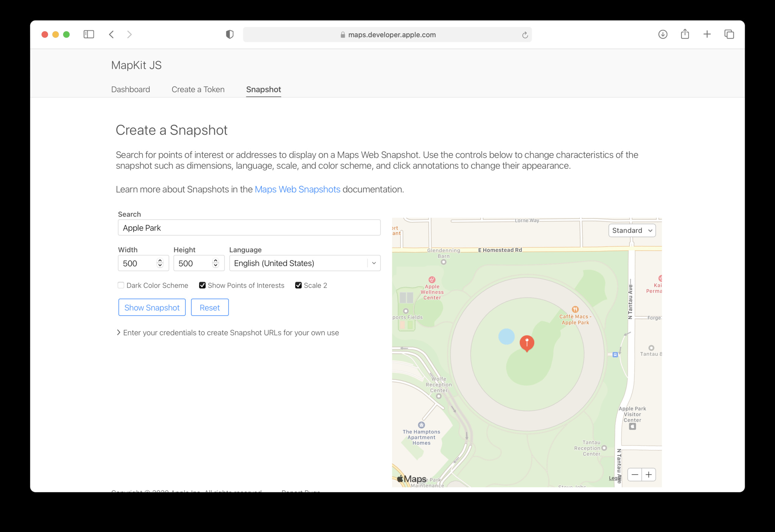Select the Snapshot tab

click(263, 89)
